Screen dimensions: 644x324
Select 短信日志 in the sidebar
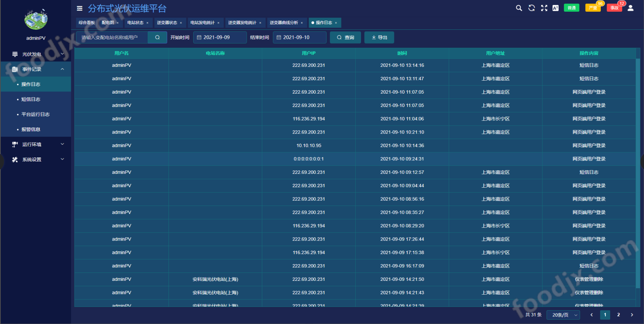31,99
